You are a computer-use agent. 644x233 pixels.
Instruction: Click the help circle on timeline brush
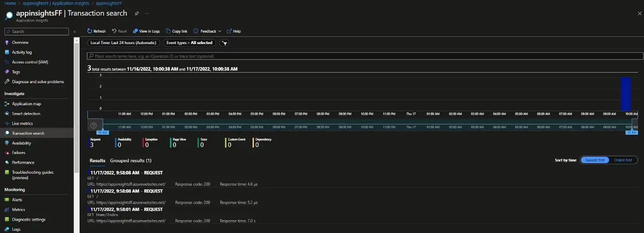(93, 125)
